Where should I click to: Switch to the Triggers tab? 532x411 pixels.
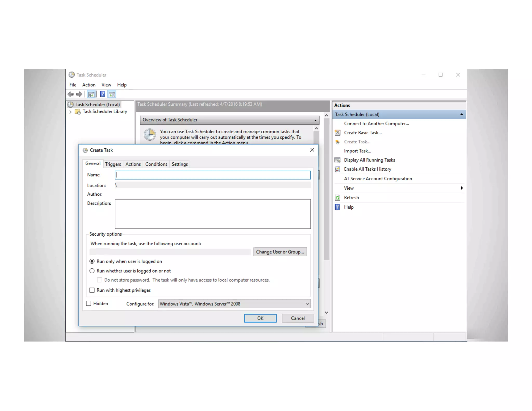(x=113, y=164)
